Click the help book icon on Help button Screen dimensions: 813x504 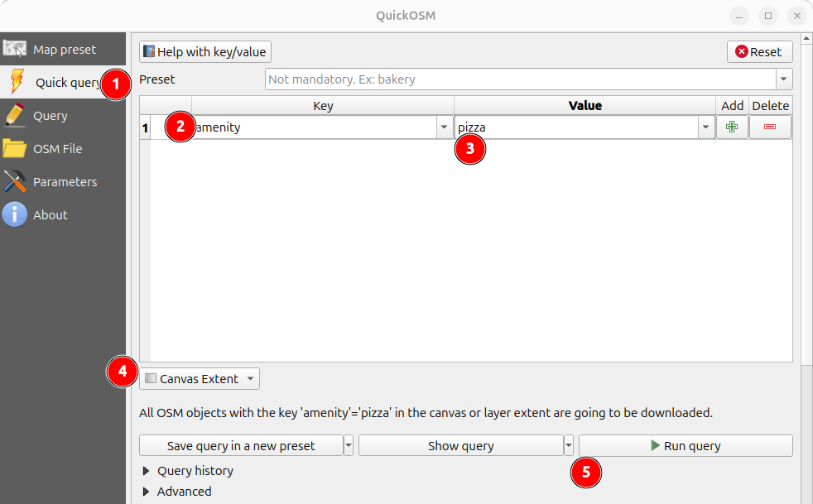[150, 51]
